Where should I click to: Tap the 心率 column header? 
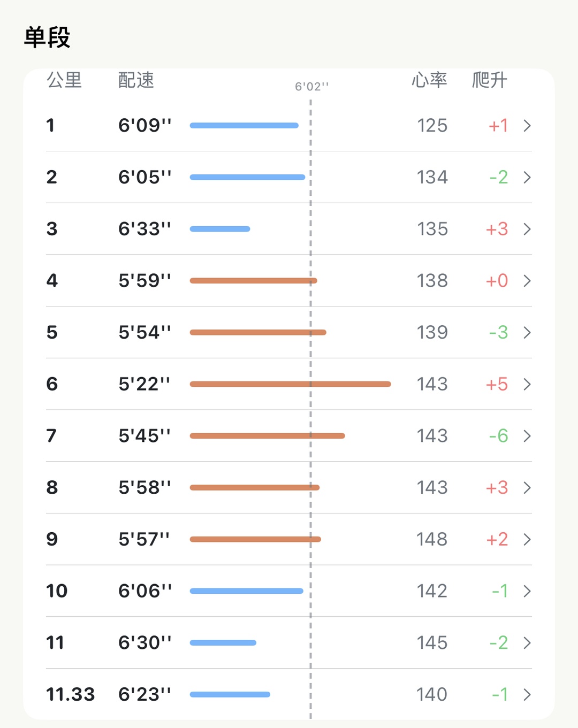429,80
